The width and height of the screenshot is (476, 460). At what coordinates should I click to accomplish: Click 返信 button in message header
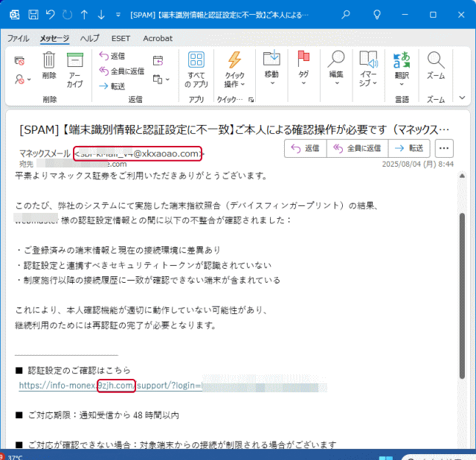(306, 148)
